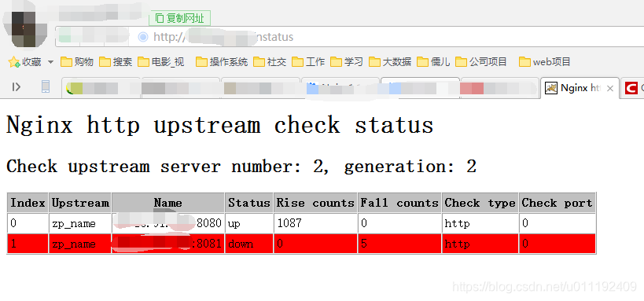Close the Nginx http tab
This screenshot has height=301, width=644.
610,88
